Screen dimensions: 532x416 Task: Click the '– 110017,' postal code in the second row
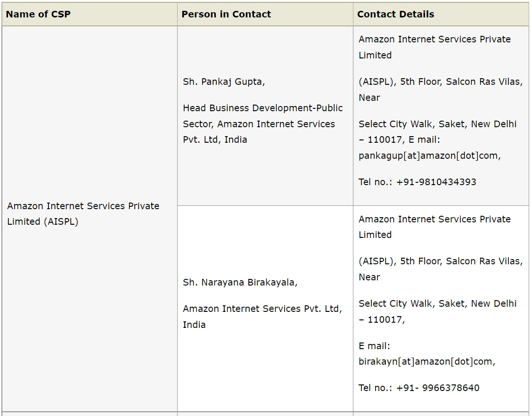pos(382,319)
